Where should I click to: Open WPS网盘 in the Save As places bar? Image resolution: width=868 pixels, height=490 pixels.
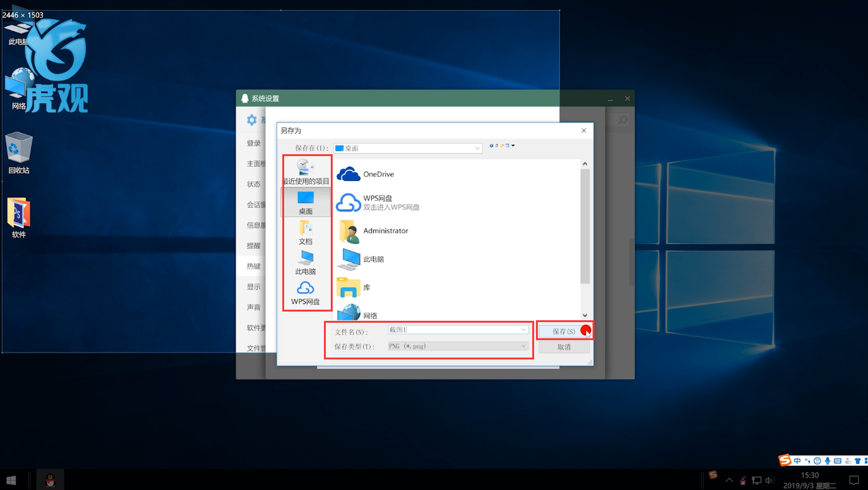(305, 293)
